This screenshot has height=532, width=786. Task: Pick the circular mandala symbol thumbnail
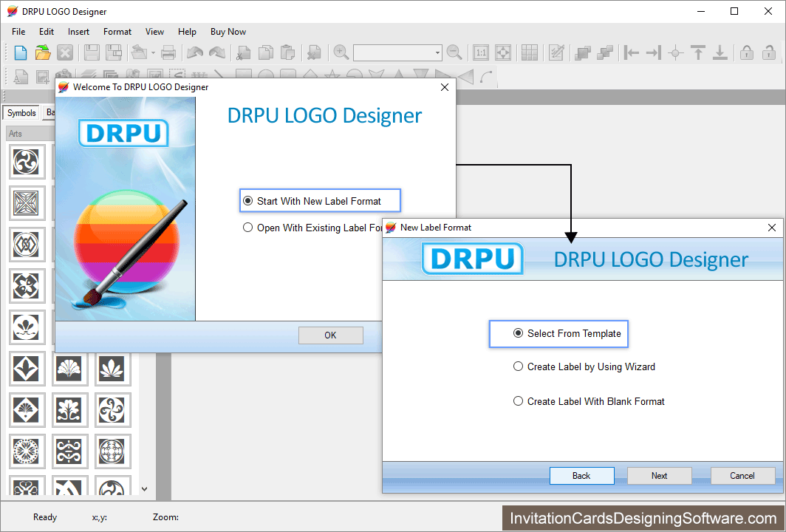27,451
